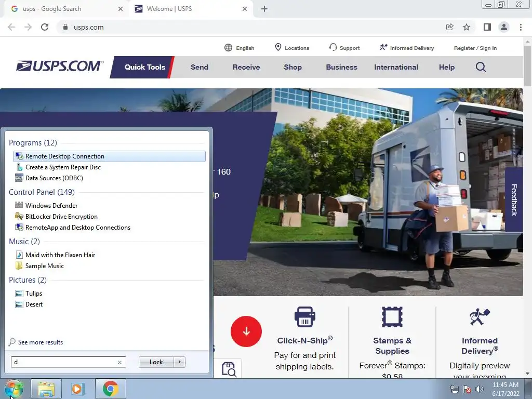Open the Business menu
This screenshot has height=399, width=532.
(x=342, y=67)
